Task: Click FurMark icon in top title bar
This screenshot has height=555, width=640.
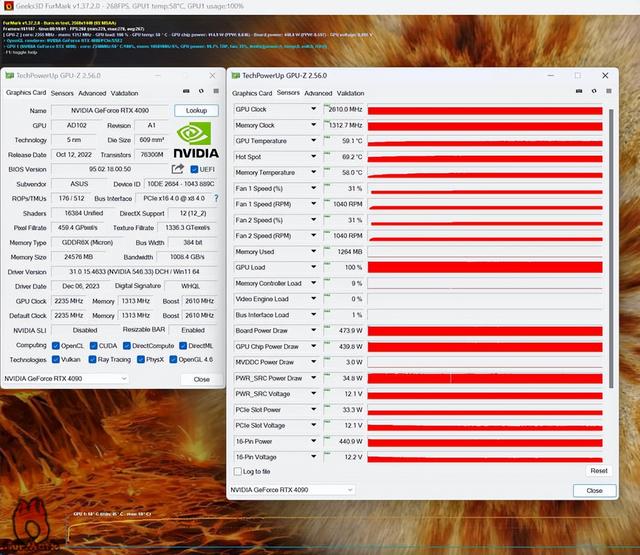Action: [8, 6]
